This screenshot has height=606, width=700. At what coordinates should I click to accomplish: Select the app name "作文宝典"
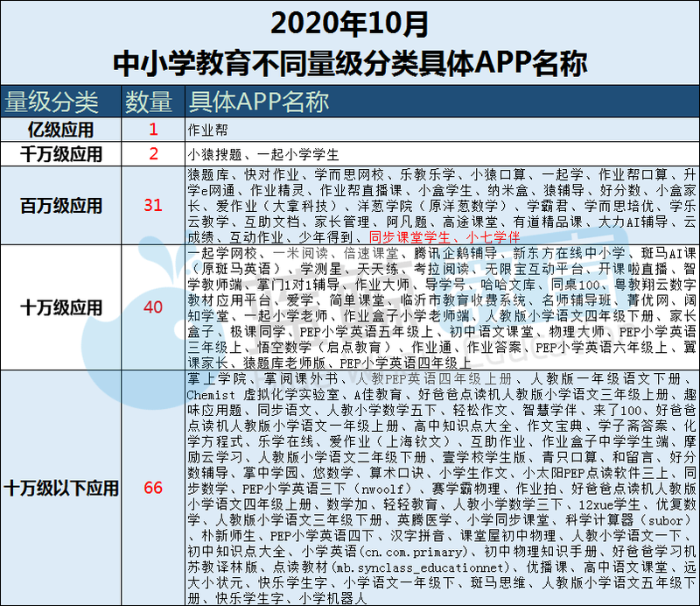tap(555, 426)
